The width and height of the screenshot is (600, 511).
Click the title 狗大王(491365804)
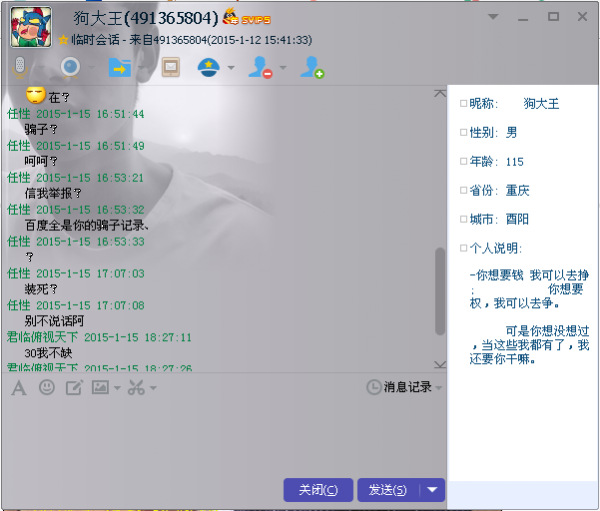(146, 18)
